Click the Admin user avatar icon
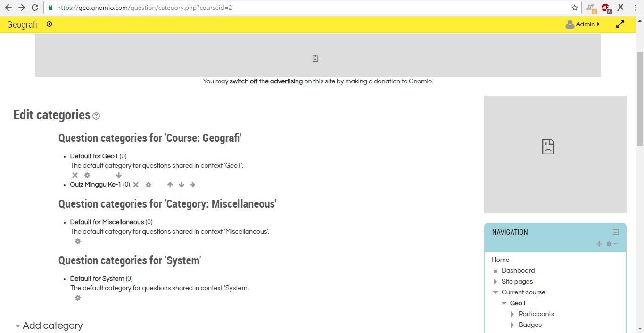 (x=570, y=24)
